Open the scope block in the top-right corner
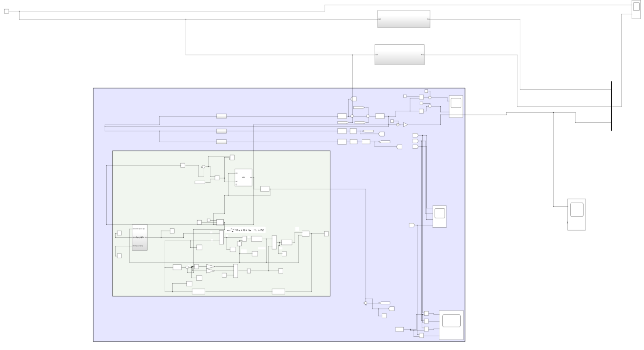The image size is (644, 350). pos(636,10)
